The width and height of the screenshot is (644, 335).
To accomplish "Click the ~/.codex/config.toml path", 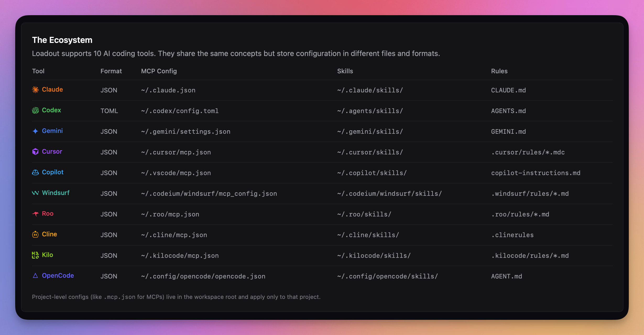I will point(180,111).
